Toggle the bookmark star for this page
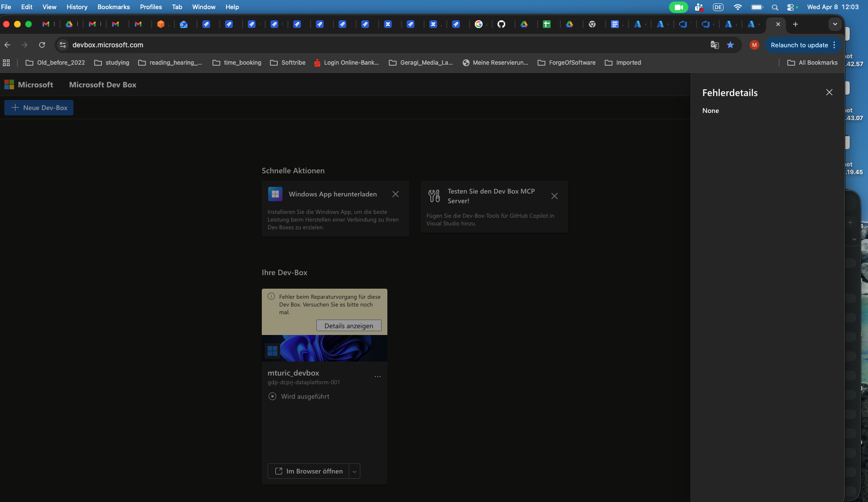The width and height of the screenshot is (868, 502). 730,45
